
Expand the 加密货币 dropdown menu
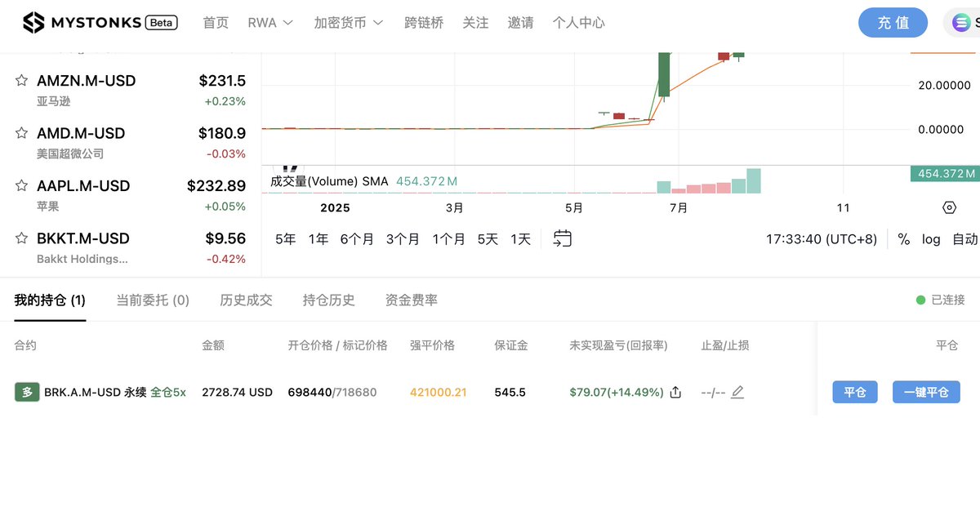pyautogui.click(x=349, y=23)
